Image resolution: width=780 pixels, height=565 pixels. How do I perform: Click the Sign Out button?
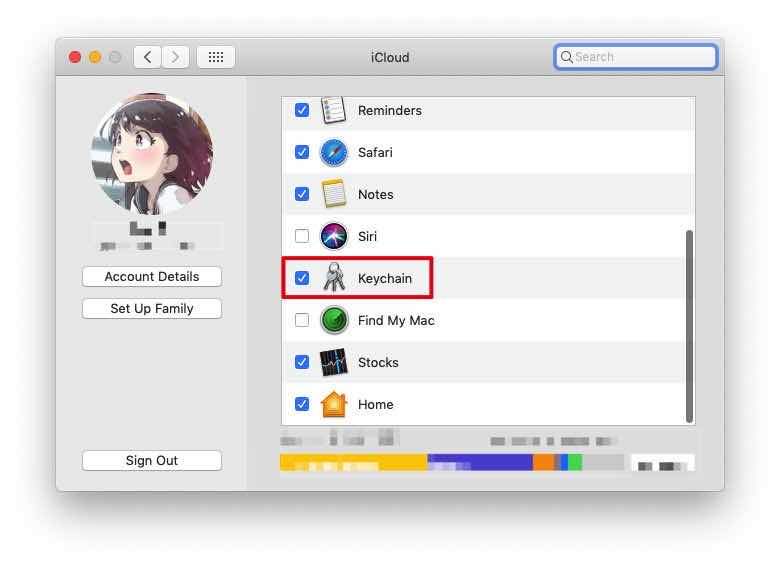point(152,461)
